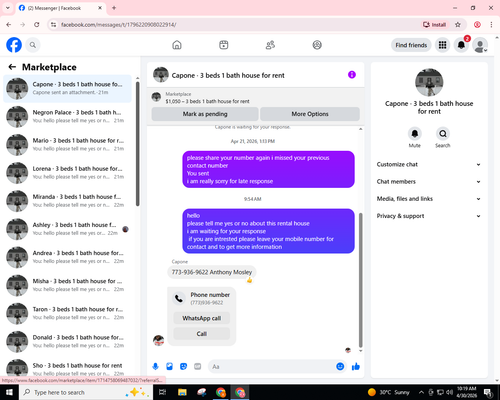Open the Reels video icon
This screenshot has width=500, height=400.
pos(224,45)
